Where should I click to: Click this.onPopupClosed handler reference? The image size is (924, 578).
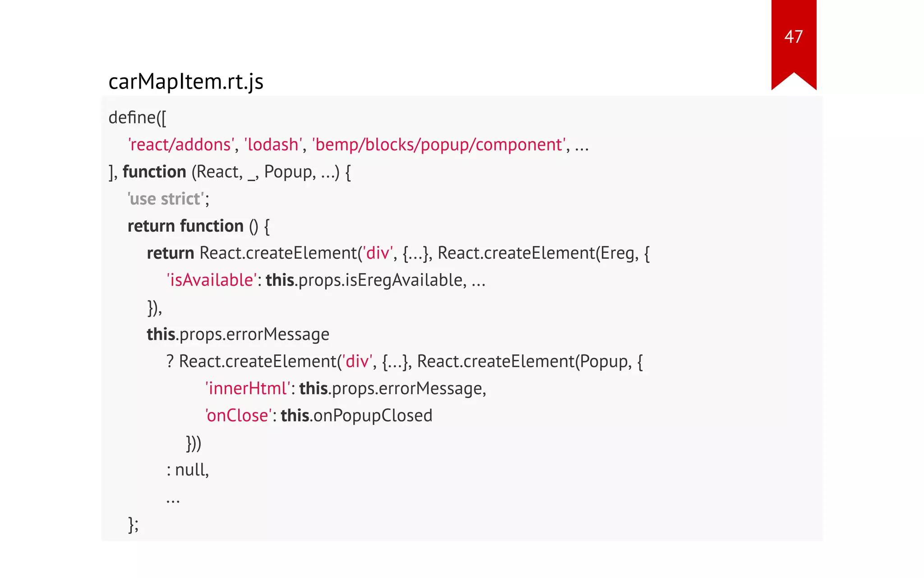356,416
